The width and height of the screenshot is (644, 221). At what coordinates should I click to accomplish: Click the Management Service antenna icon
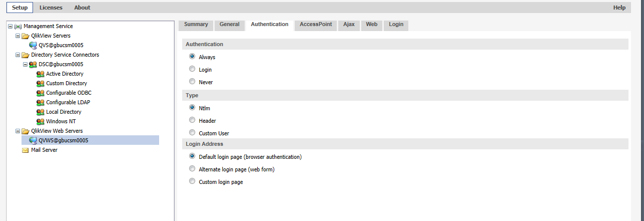(18, 26)
